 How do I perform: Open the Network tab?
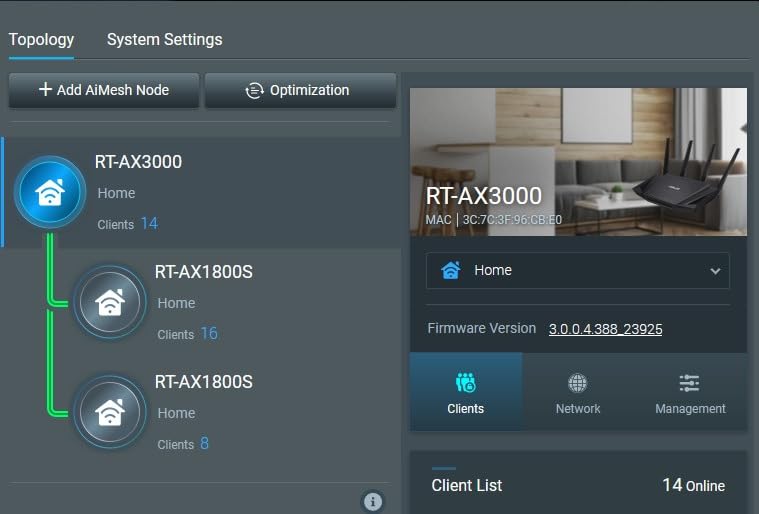(578, 392)
